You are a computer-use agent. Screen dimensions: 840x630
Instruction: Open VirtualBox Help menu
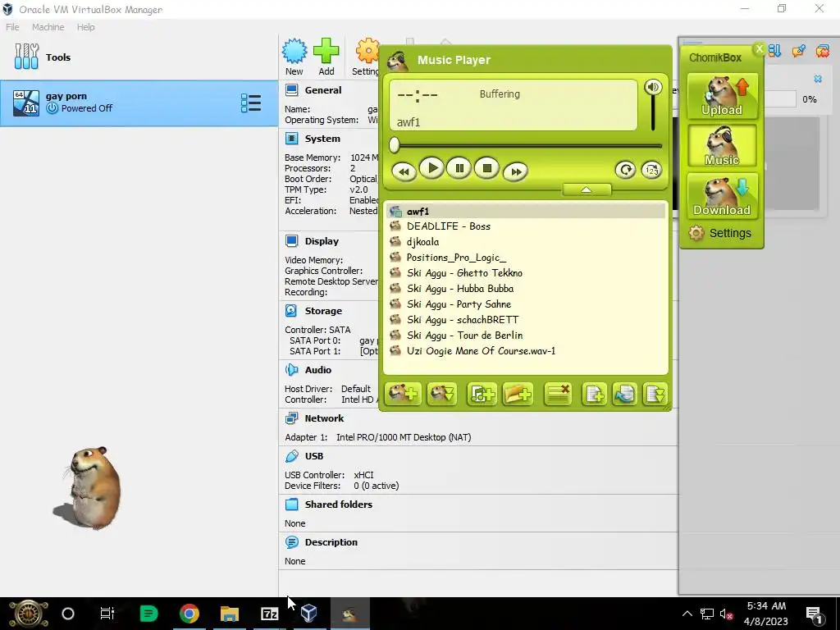coord(85,27)
